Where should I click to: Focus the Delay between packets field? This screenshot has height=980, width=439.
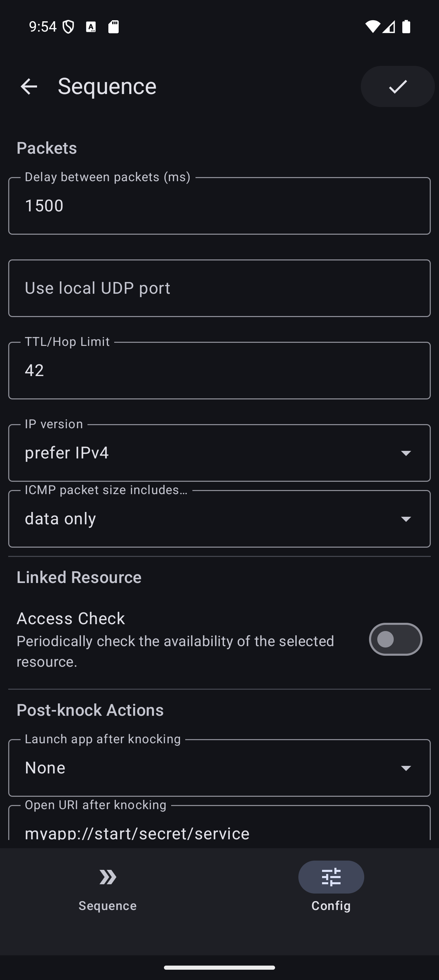pos(219,206)
